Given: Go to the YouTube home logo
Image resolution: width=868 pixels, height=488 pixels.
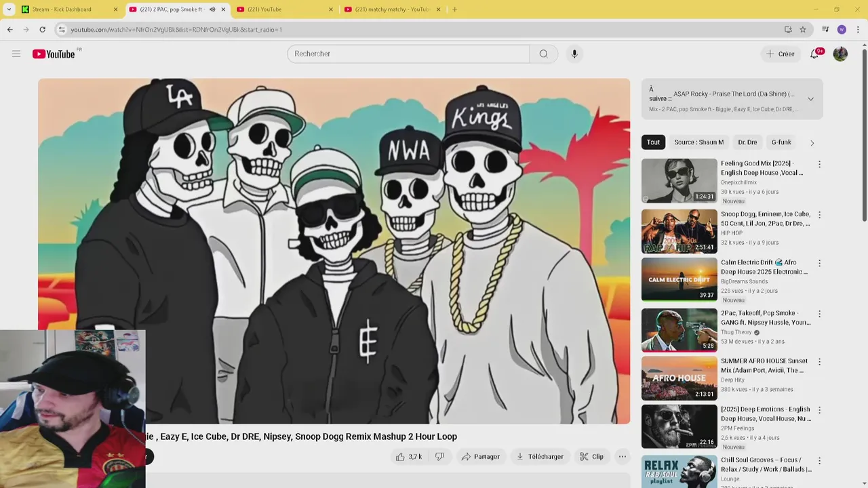Looking at the screenshot, I should 54,54.
